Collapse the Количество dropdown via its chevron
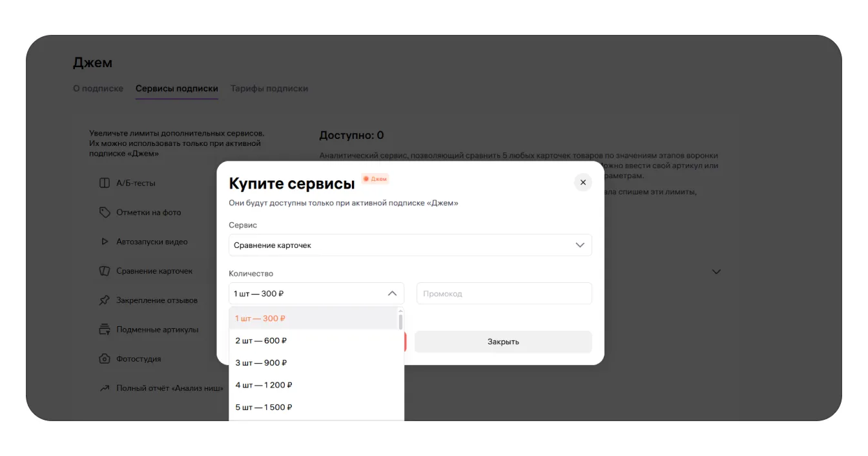 click(x=392, y=293)
